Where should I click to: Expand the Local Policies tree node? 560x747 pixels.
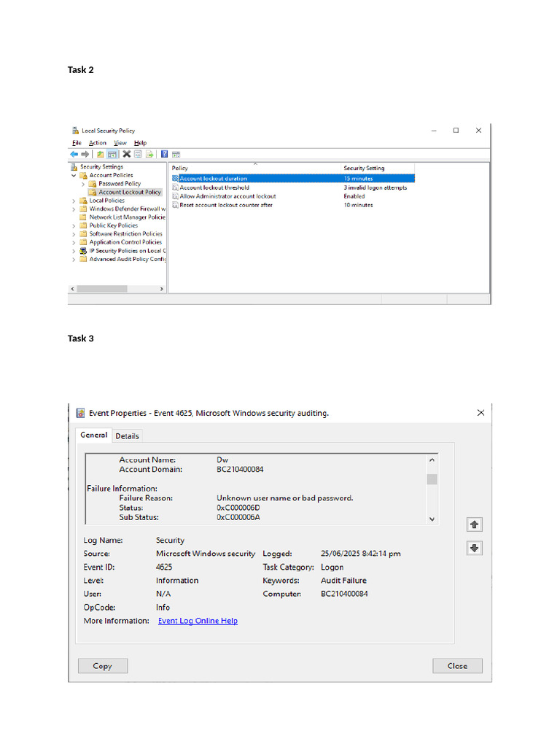click(74, 201)
